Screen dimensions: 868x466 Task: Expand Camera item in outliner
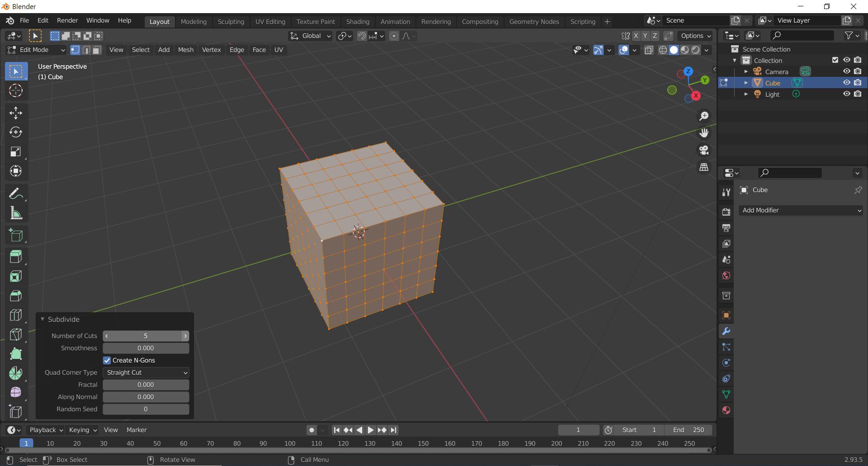(x=746, y=71)
